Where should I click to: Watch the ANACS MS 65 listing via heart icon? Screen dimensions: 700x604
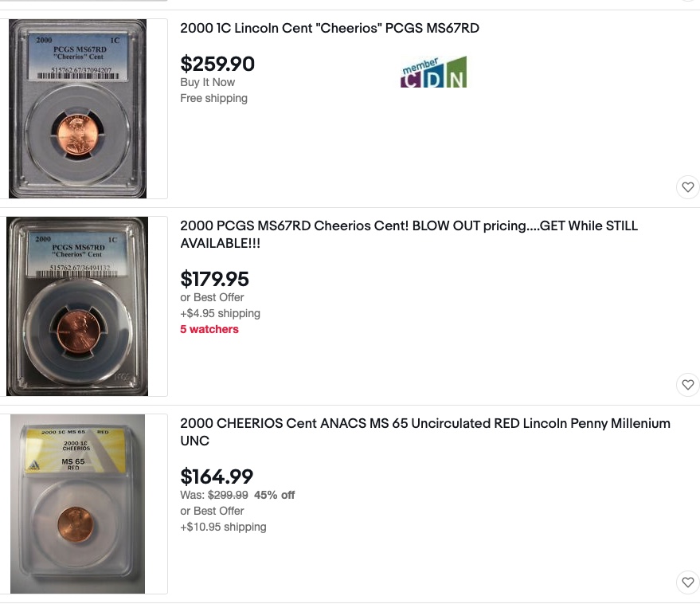[688, 582]
